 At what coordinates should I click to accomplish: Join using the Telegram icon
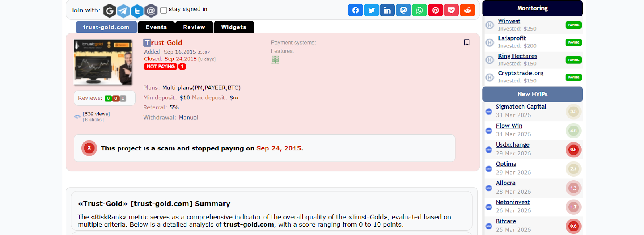[x=124, y=11]
